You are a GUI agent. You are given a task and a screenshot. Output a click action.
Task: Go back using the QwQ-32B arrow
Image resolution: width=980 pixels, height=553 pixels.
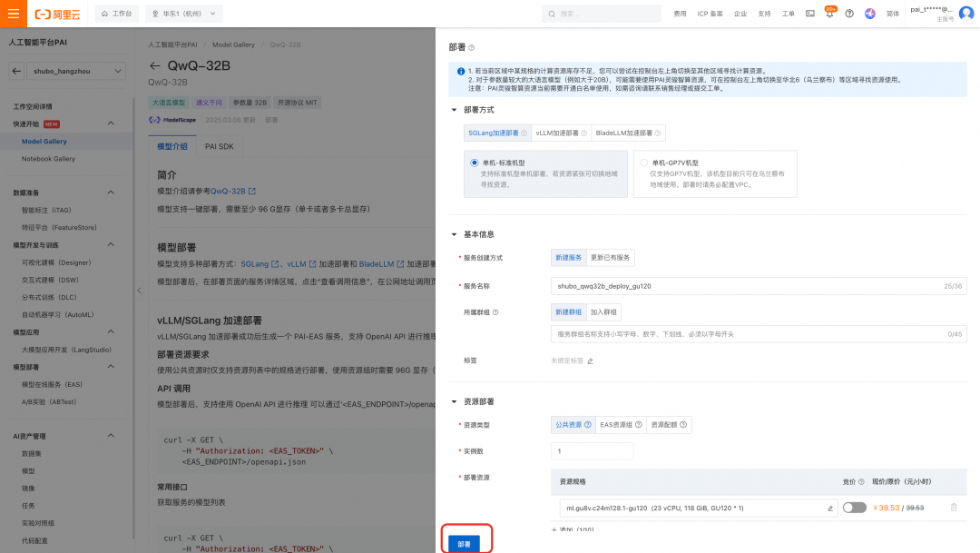(155, 65)
